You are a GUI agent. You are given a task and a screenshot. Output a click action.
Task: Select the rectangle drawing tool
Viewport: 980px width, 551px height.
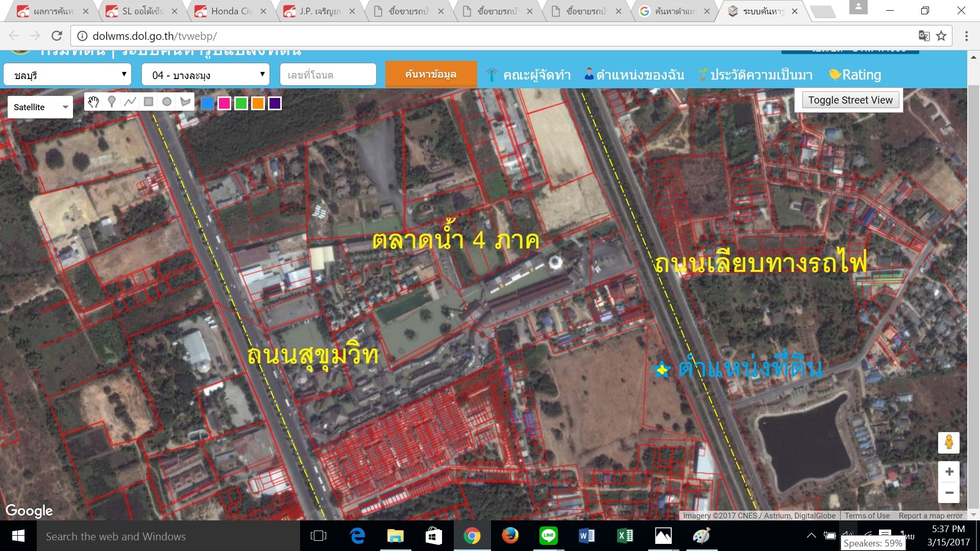click(x=149, y=102)
